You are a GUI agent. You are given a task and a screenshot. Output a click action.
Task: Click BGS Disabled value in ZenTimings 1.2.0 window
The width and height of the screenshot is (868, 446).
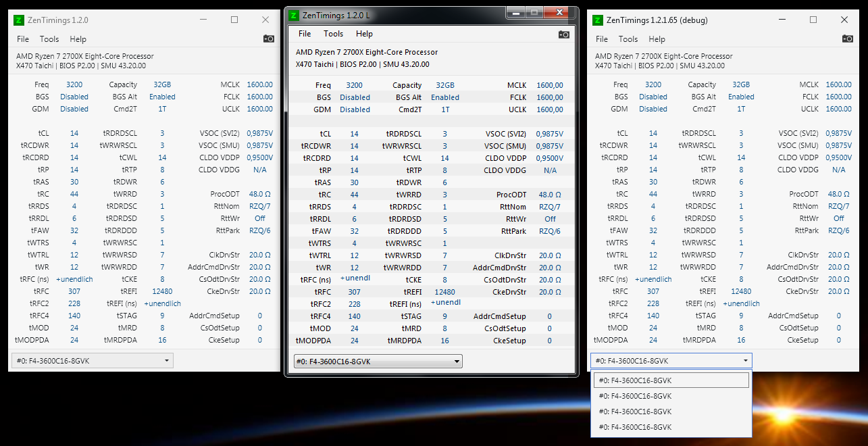point(74,97)
